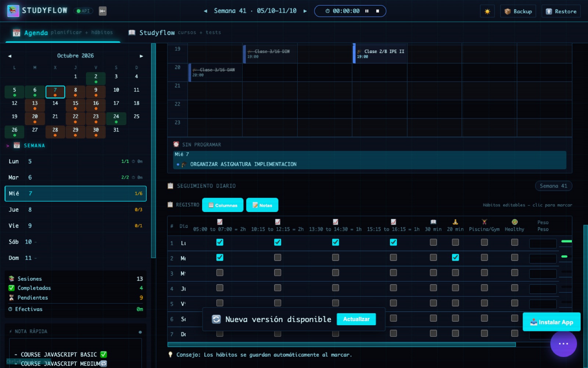The width and height of the screenshot is (588, 368).
Task: Click the Backup button
Action: tap(518, 11)
